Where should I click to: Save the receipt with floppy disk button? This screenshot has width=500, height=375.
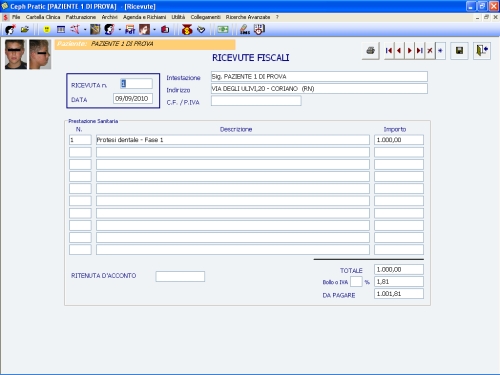pyautogui.click(x=459, y=51)
